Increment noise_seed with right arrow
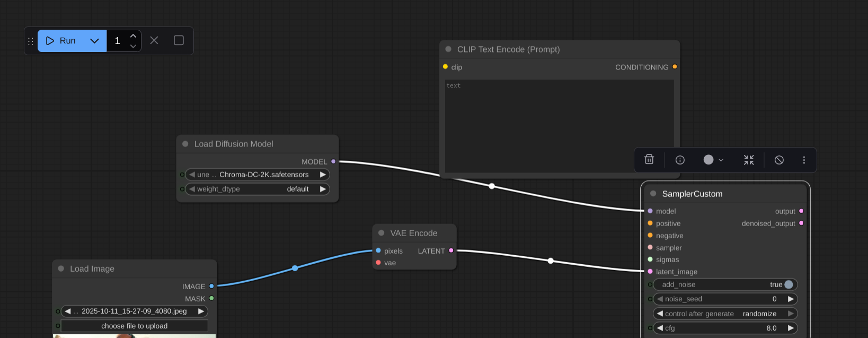This screenshot has width=868, height=338. [x=791, y=299]
